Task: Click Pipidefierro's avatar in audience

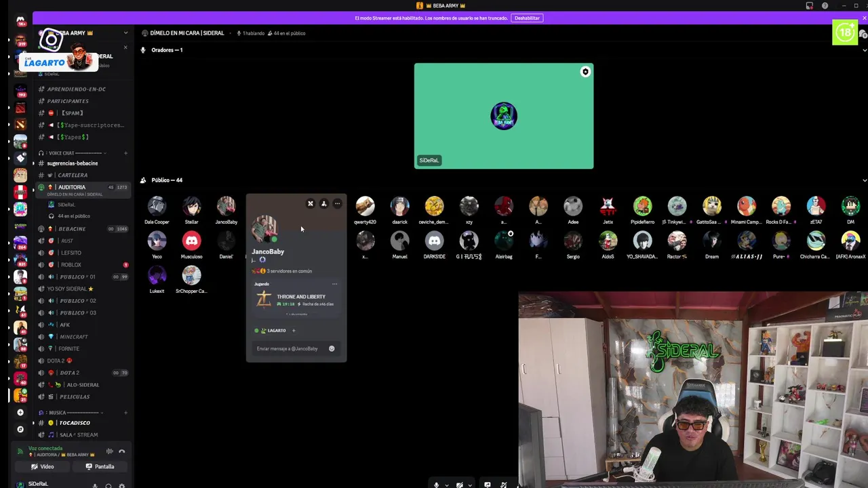Action: 642,206
